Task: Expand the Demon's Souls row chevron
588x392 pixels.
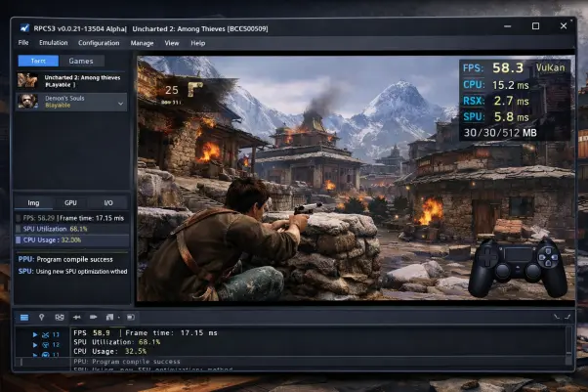Action: [121, 104]
